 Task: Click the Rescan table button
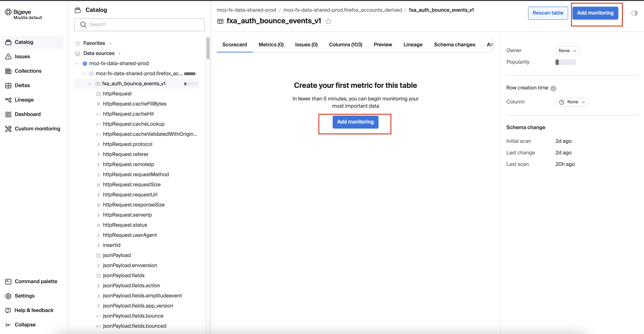click(x=548, y=13)
